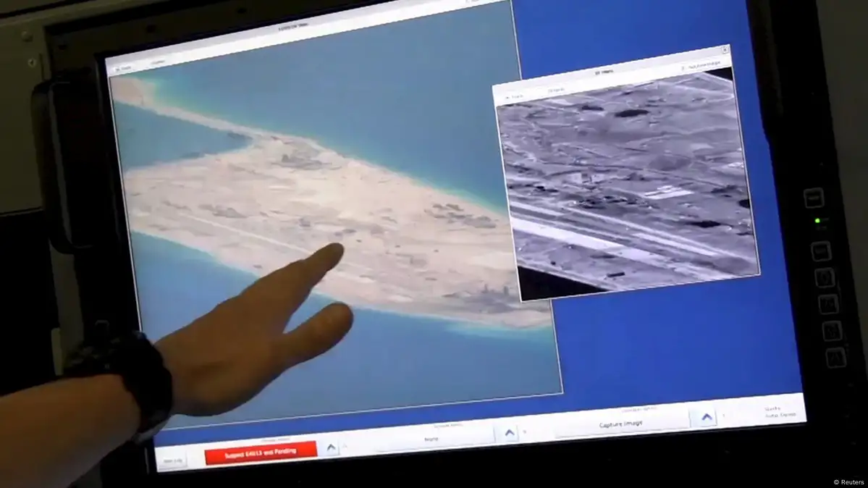Screen dimensions: 868x488
Task: Open the None selection field in bottom bar
Action: click(430, 439)
